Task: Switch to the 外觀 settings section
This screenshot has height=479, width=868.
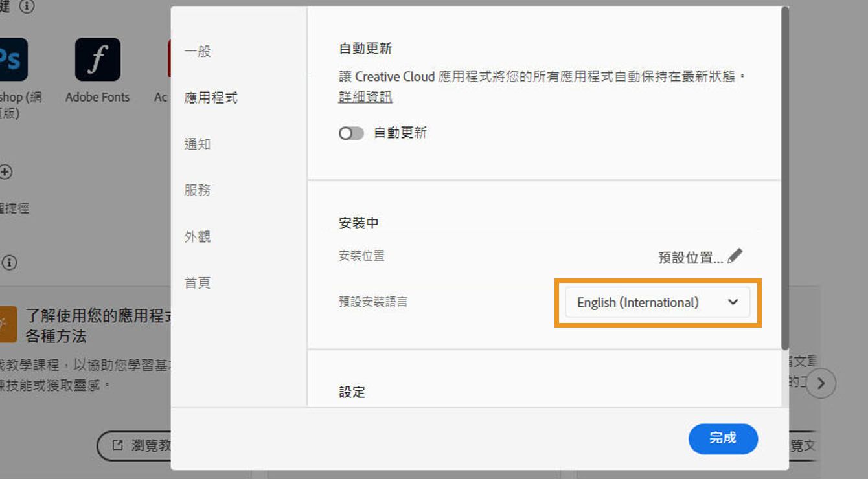Action: pos(198,236)
